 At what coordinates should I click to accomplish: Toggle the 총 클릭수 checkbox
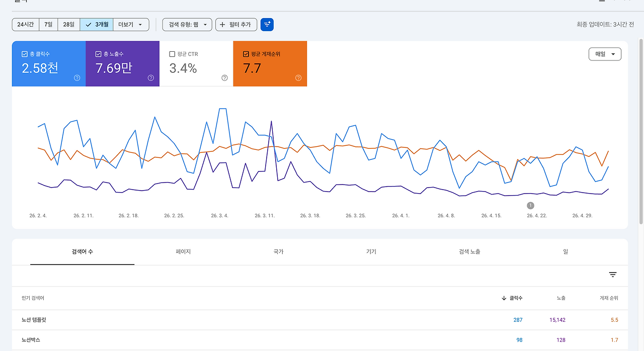[x=25, y=54]
